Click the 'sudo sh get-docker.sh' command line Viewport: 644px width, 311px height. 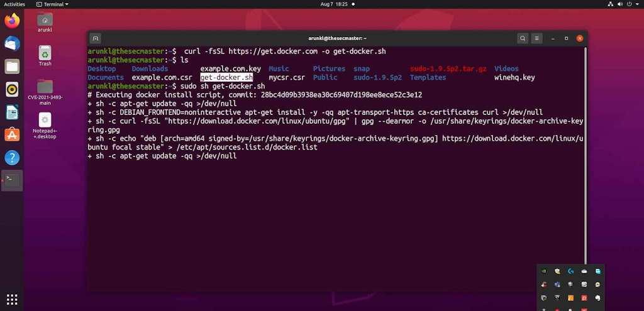click(x=222, y=86)
